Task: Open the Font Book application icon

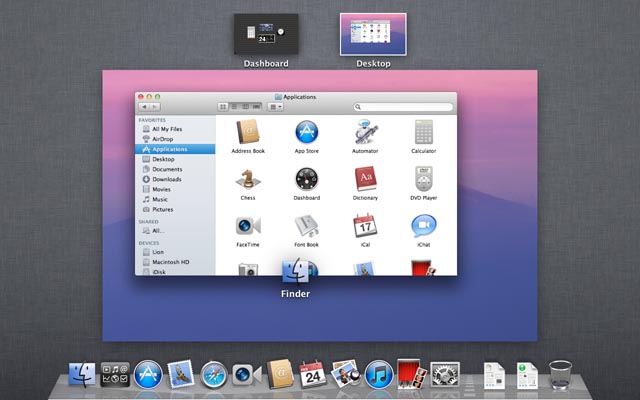Action: [307, 226]
